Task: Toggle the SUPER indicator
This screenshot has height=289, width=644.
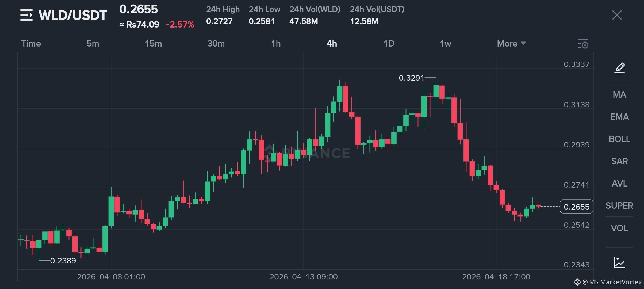Action: pyautogui.click(x=619, y=206)
